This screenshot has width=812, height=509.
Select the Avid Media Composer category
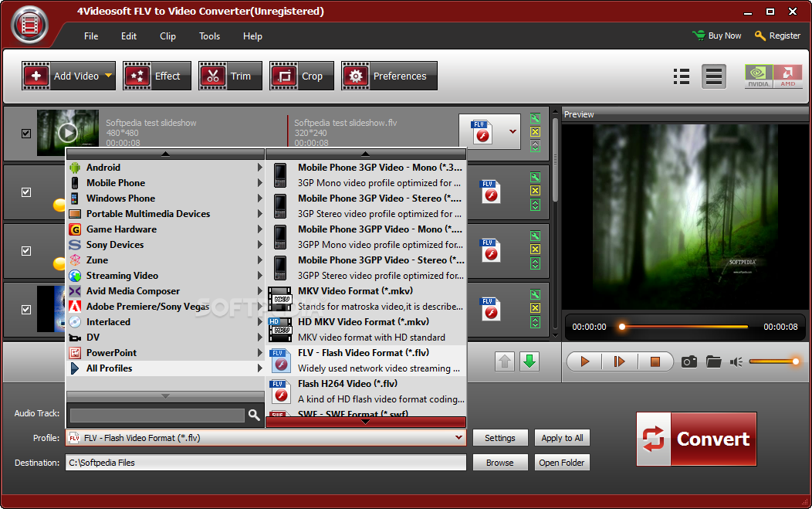point(166,291)
